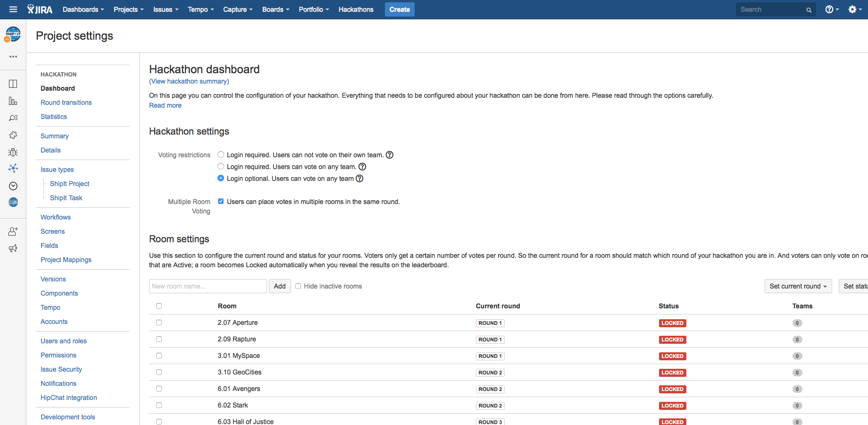Toggle the select-all rooms checkbox
The width and height of the screenshot is (868, 425).
[x=159, y=306]
